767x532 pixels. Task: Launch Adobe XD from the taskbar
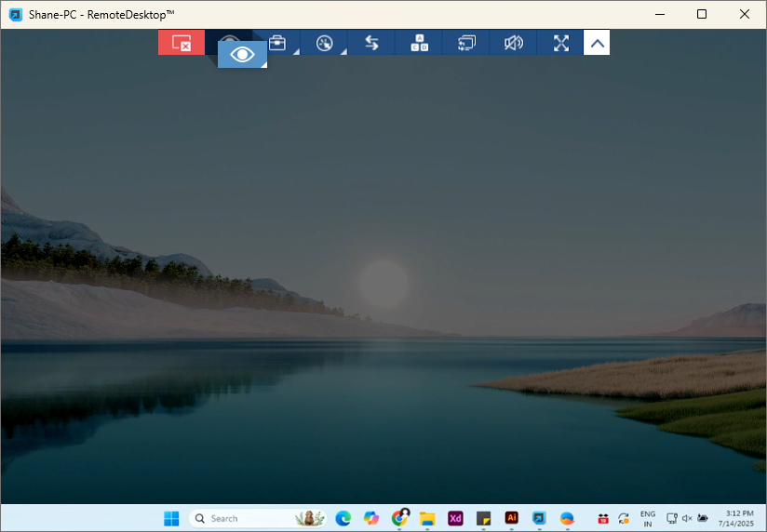pos(455,518)
